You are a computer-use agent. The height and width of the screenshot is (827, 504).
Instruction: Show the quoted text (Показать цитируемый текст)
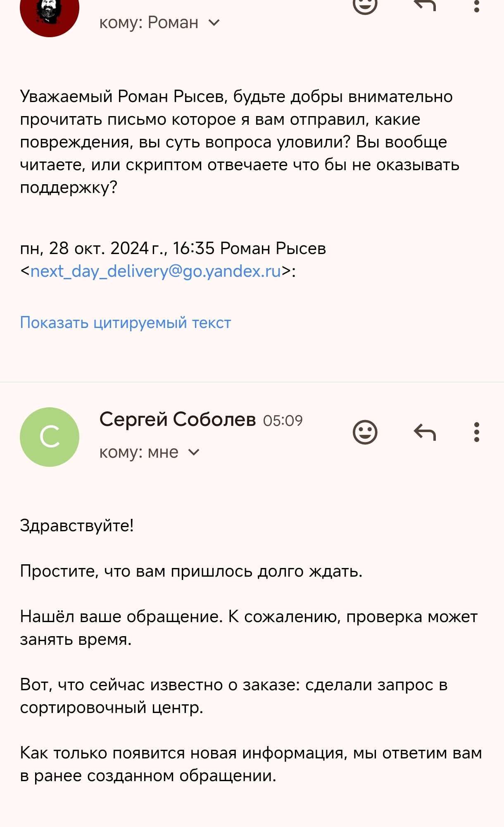click(x=126, y=323)
